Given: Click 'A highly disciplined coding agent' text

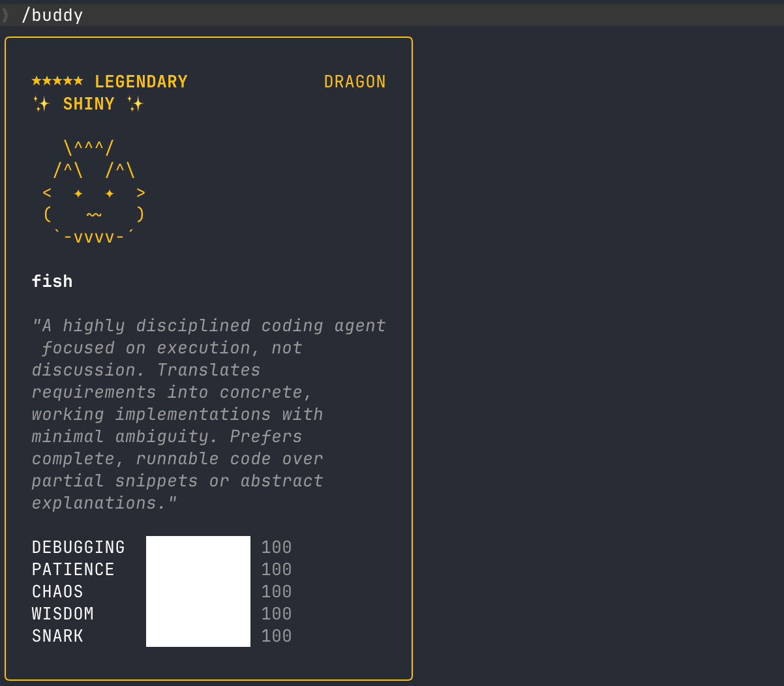Looking at the screenshot, I should tap(209, 325).
